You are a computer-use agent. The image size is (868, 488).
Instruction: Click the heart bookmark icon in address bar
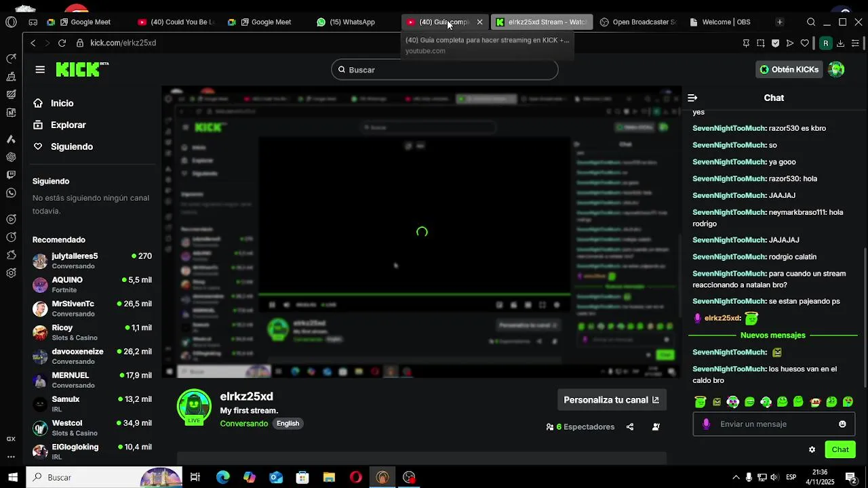805,43
